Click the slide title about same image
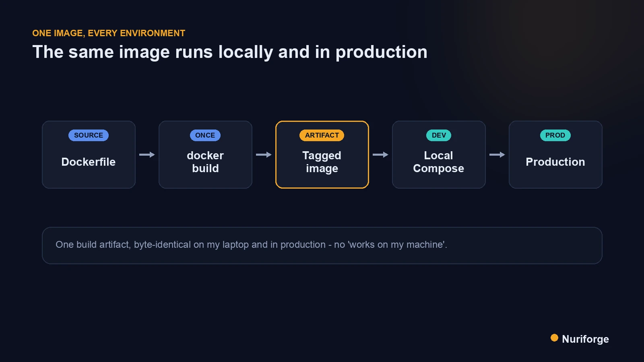Viewport: 644px width, 362px height. [x=230, y=52]
